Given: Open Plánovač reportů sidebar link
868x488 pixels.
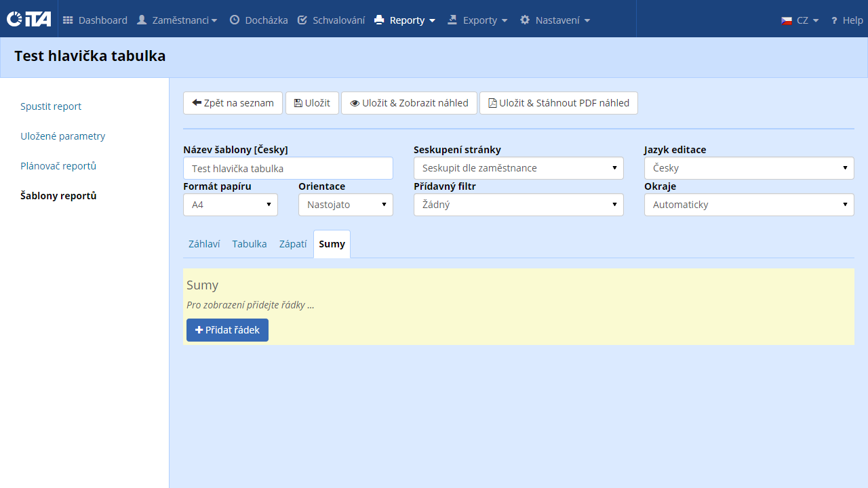Looking at the screenshot, I should coord(58,166).
